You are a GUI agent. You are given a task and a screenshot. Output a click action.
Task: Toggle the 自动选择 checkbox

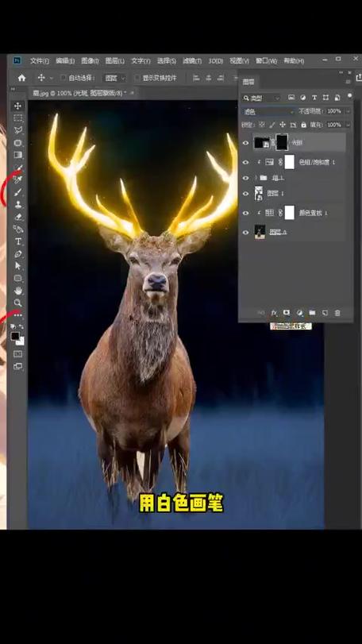(x=64, y=78)
